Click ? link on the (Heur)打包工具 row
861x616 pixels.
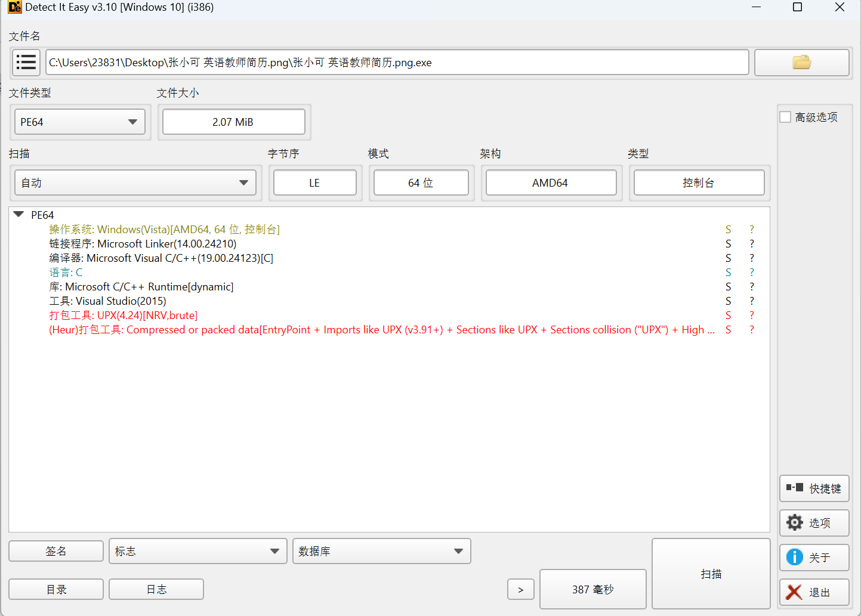pyautogui.click(x=752, y=330)
